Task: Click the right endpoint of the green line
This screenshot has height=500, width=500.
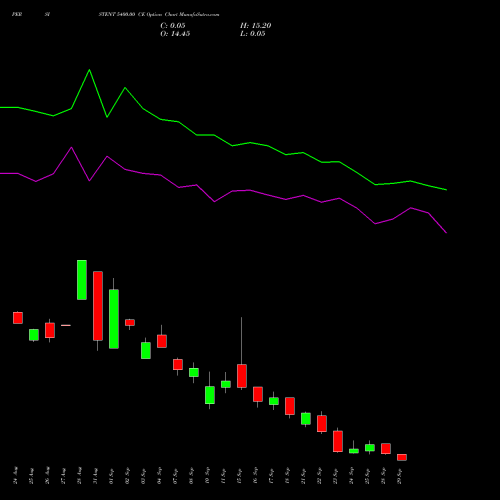Action: click(446, 190)
